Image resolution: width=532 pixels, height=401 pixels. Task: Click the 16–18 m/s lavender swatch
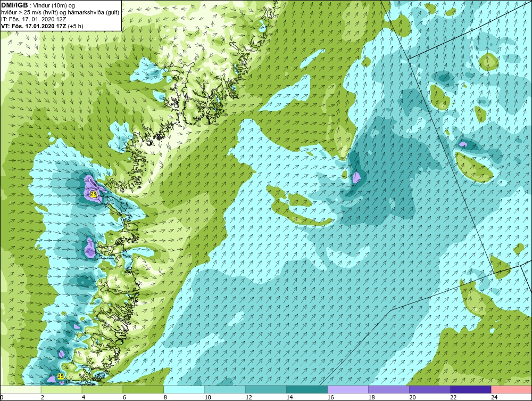[348, 389]
